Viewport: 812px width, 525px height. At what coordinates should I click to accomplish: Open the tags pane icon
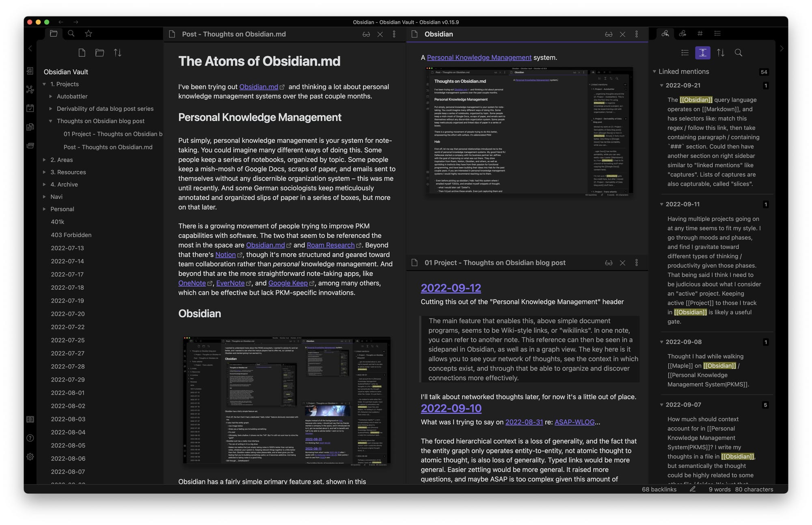pos(700,34)
